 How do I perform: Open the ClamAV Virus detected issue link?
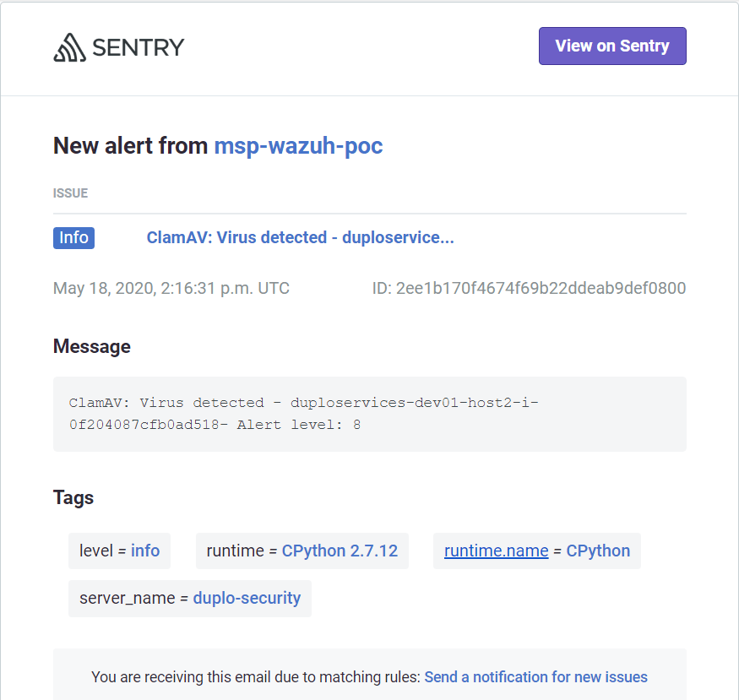pyautogui.click(x=300, y=238)
